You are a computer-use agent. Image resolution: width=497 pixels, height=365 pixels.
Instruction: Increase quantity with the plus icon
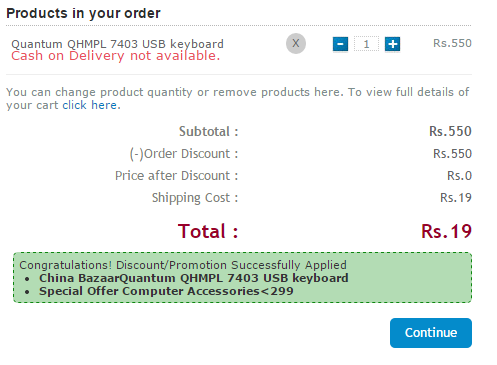coord(392,44)
